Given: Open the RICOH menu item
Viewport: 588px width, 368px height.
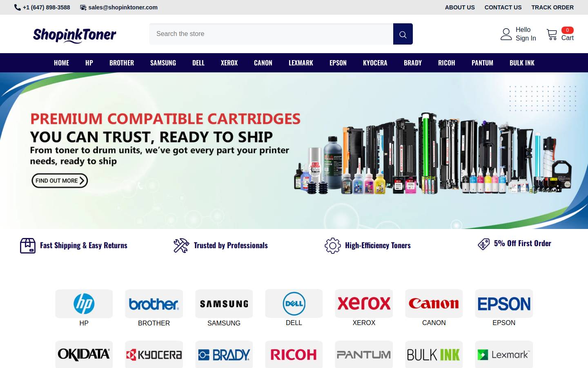Looking at the screenshot, I should [447, 63].
